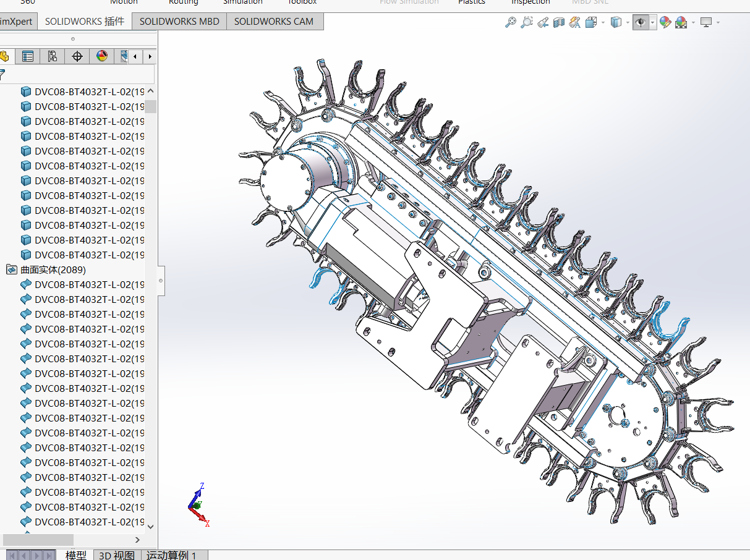750x560 pixels.
Task: Open the Hide/Show Items dropdown arrow
Action: click(653, 23)
